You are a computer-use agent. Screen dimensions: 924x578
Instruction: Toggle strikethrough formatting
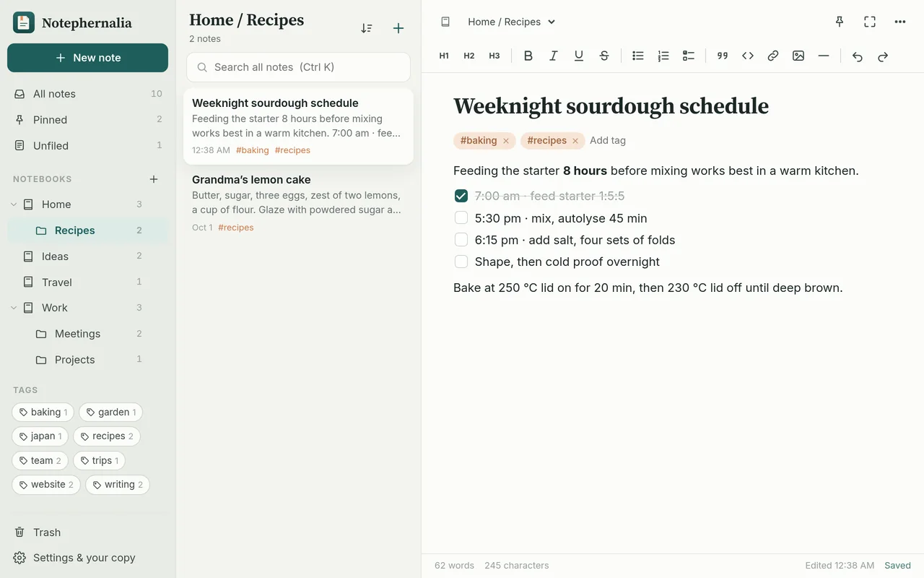pyautogui.click(x=604, y=56)
